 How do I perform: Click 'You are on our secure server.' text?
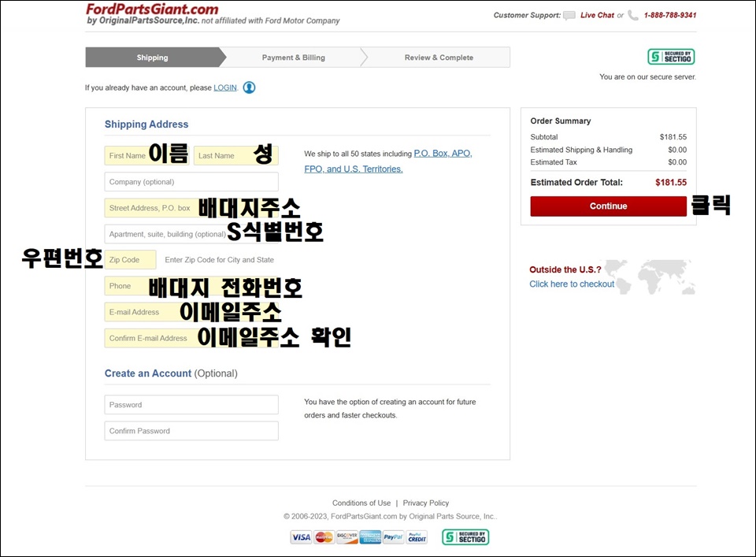[x=647, y=76]
